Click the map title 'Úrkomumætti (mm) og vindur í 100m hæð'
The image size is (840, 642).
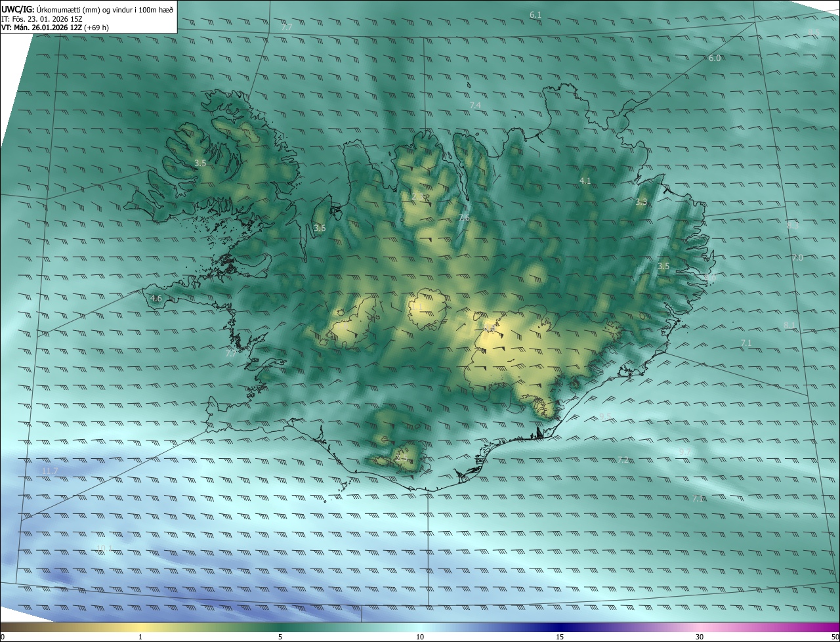(x=104, y=9)
